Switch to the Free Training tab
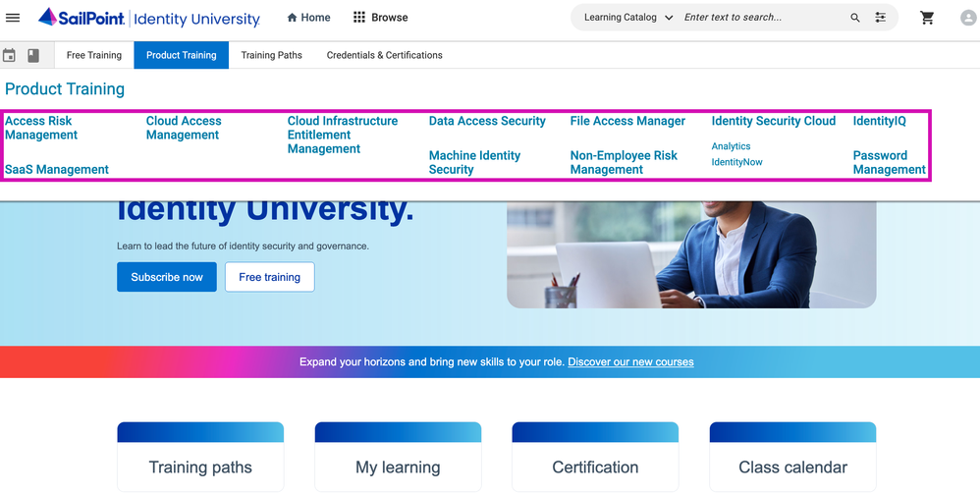 [94, 56]
